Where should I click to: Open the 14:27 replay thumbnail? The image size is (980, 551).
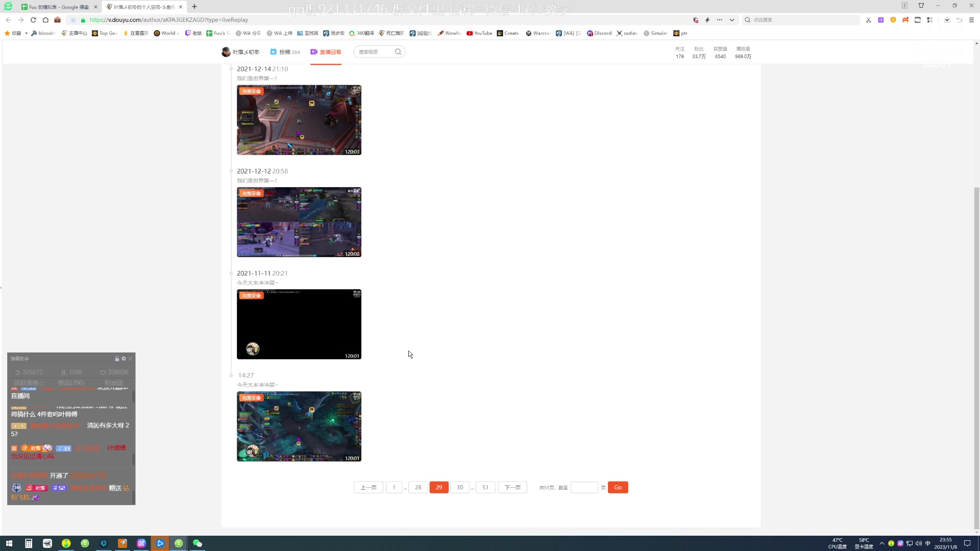pos(299,427)
